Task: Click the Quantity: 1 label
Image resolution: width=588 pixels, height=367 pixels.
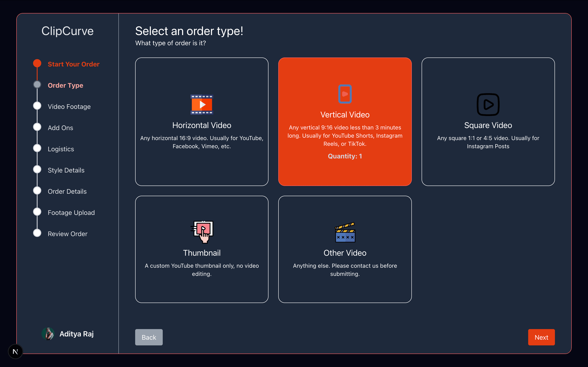Action: click(345, 156)
